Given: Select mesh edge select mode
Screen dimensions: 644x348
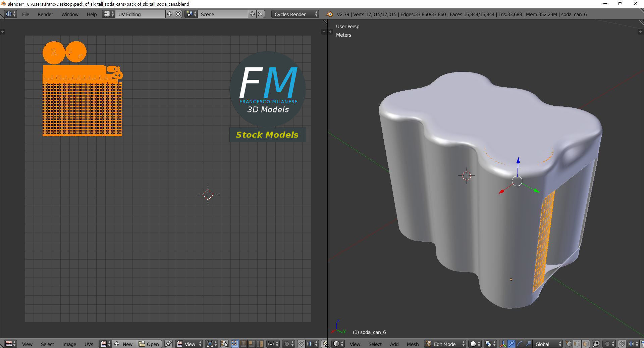Looking at the screenshot, I should (x=577, y=344).
